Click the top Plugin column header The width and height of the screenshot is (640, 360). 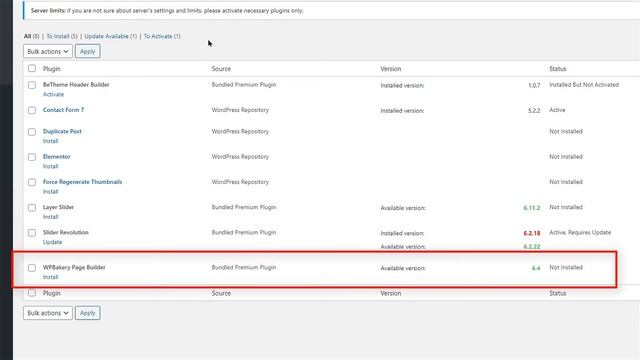coord(51,69)
